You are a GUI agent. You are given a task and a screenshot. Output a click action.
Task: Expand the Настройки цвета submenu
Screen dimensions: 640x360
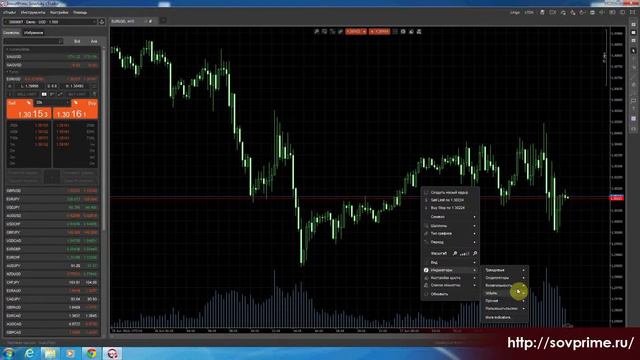pos(450,278)
